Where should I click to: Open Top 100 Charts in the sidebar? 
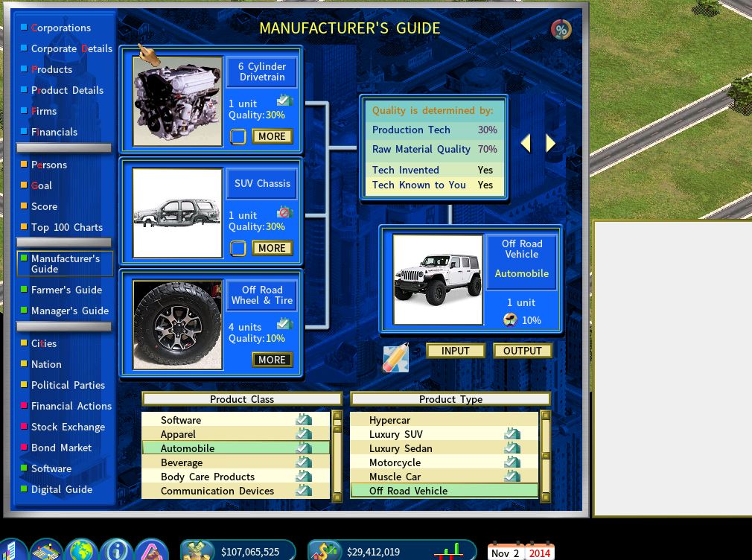click(x=67, y=227)
